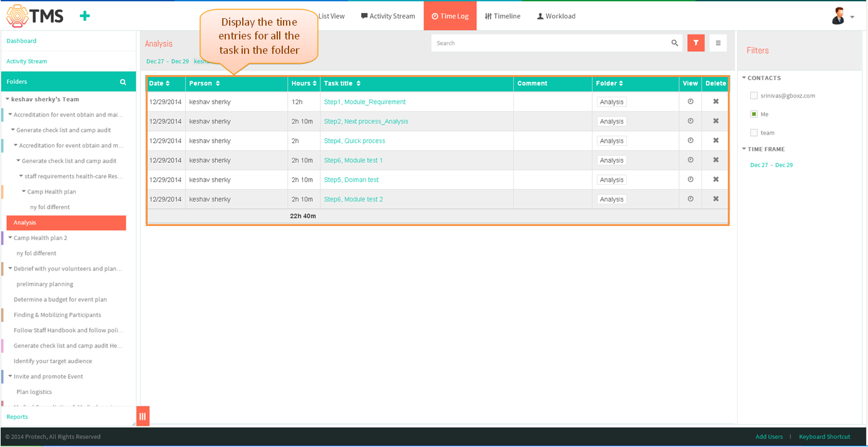View time entry for Step5, Doiman test
This screenshot has width=868, height=447.
(x=690, y=179)
